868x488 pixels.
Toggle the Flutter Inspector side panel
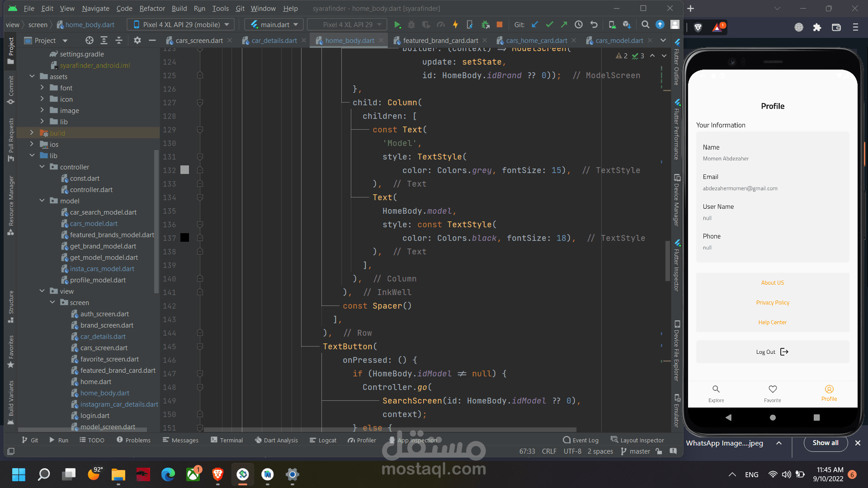677,266
